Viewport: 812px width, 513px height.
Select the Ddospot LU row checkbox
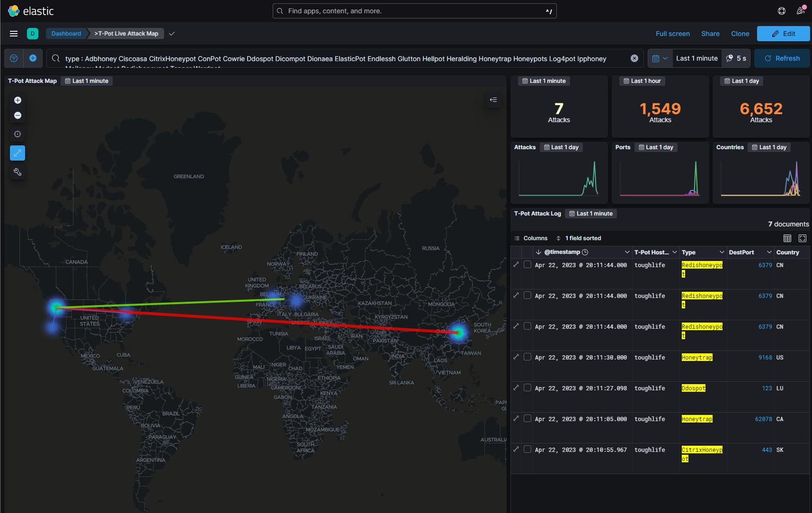click(x=527, y=388)
